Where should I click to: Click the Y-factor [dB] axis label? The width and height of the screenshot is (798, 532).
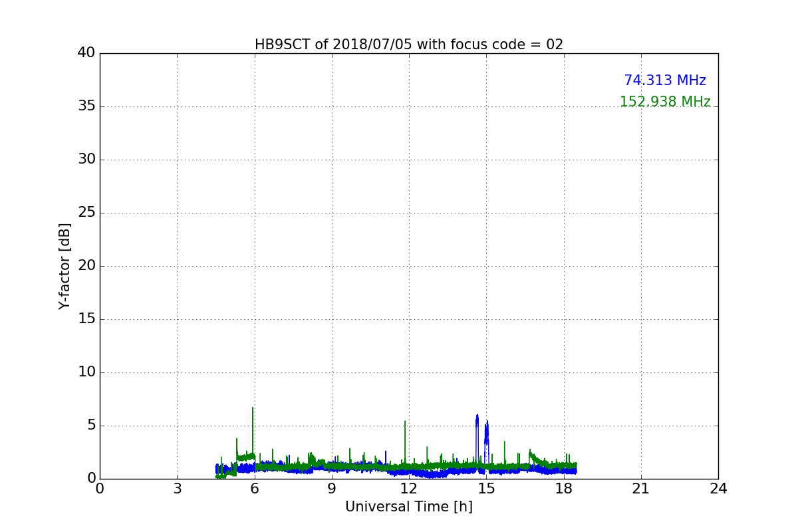coord(65,266)
